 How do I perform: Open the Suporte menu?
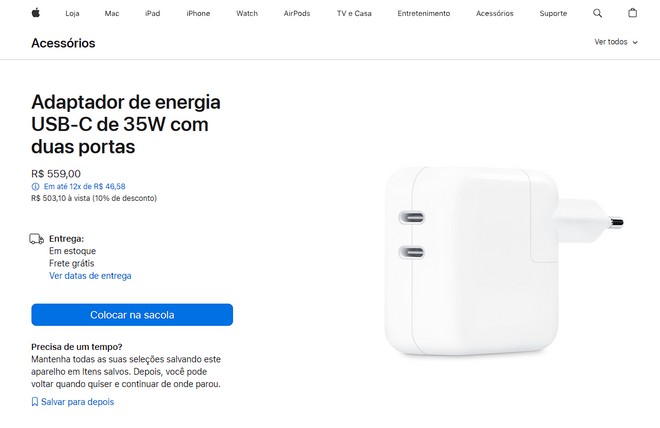[x=553, y=13]
